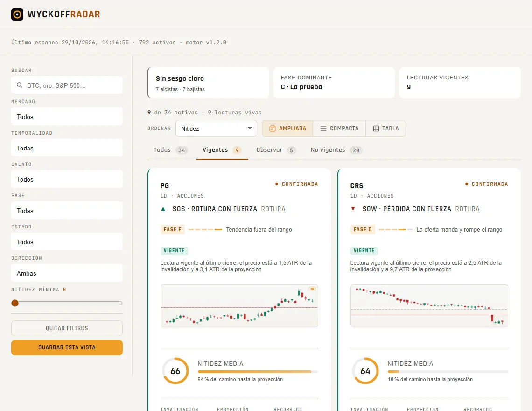Click the nitidez gauge showing 64
The image size is (532, 411).
(365, 371)
